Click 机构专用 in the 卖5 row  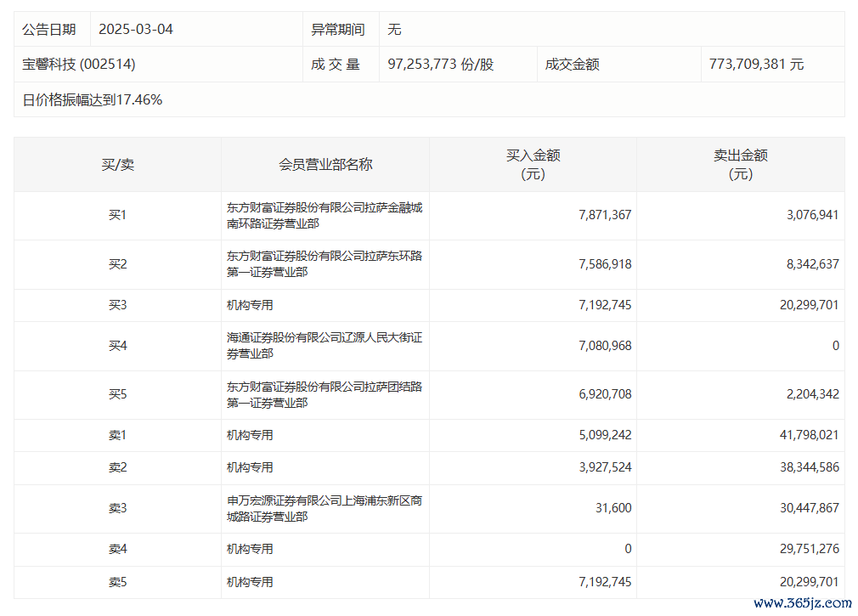(250, 582)
